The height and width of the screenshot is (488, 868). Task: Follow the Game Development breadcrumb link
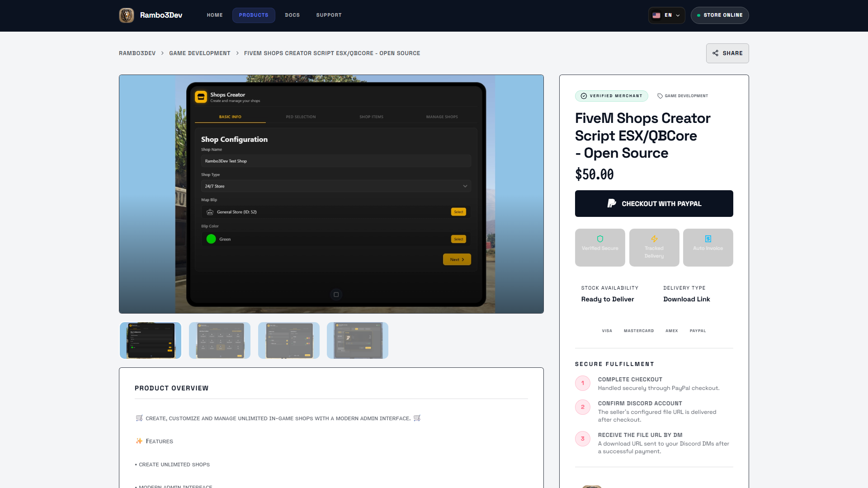point(200,53)
